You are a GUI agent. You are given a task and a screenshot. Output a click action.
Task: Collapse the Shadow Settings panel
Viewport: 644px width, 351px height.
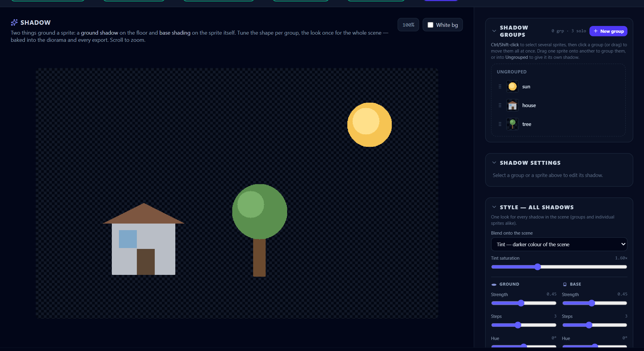pyautogui.click(x=494, y=163)
